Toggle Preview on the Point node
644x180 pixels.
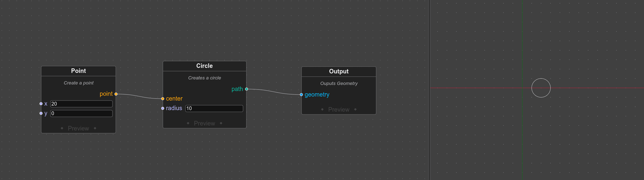point(78,128)
